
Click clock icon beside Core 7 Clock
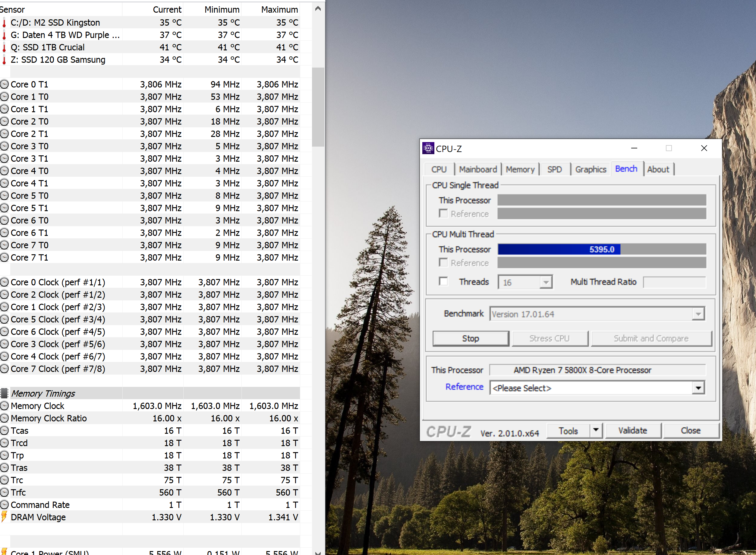click(4, 369)
